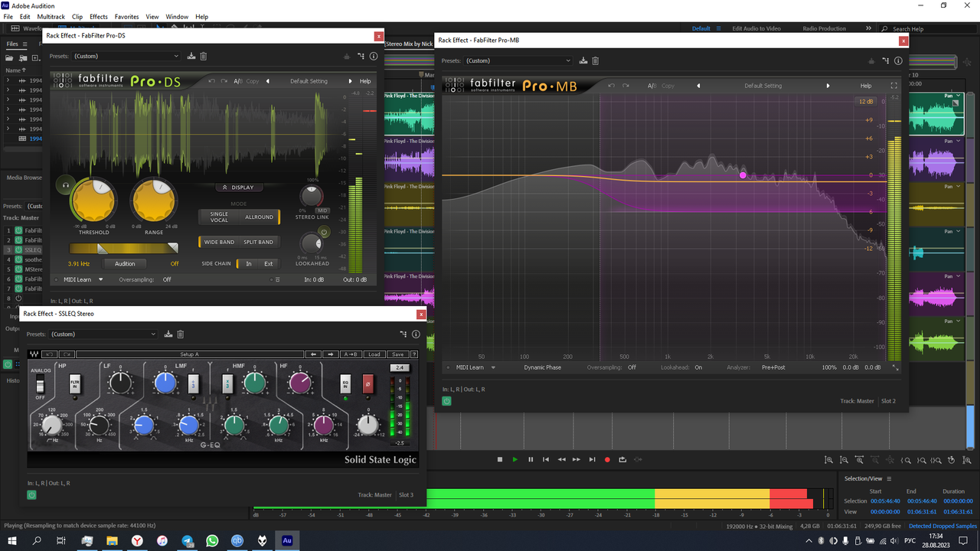Open MIDI Learn menu arrow in Pro-DS
The width and height of the screenshot is (980, 551).
101,279
